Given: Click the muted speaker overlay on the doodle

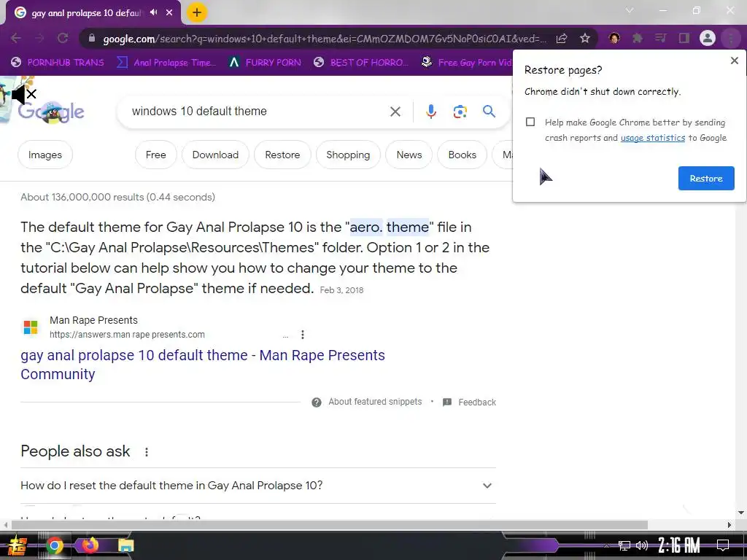Looking at the screenshot, I should click(24, 94).
